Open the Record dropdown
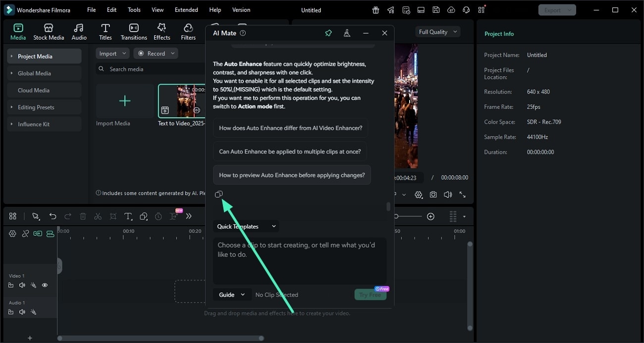Image resolution: width=644 pixels, height=343 pixels. click(156, 53)
